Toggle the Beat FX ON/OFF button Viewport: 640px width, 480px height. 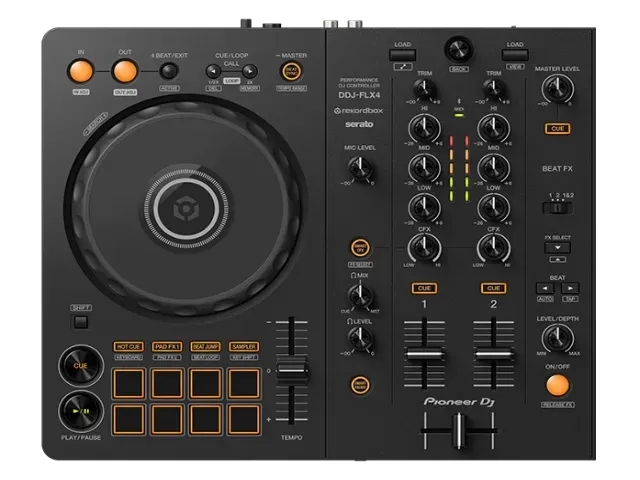tap(557, 384)
